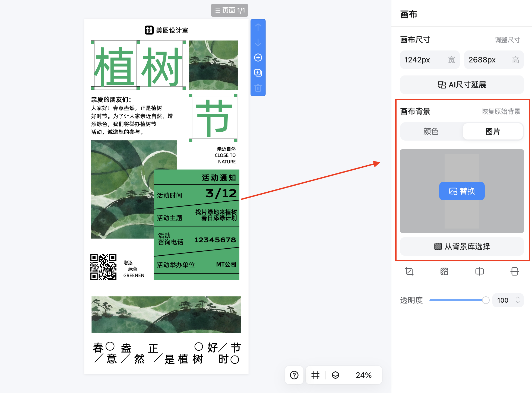
Task: Open 从背景库选择 to pick a background
Action: click(x=461, y=246)
